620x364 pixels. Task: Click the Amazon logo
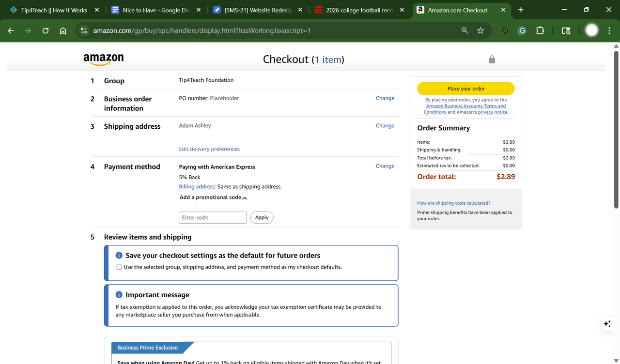pos(103,60)
